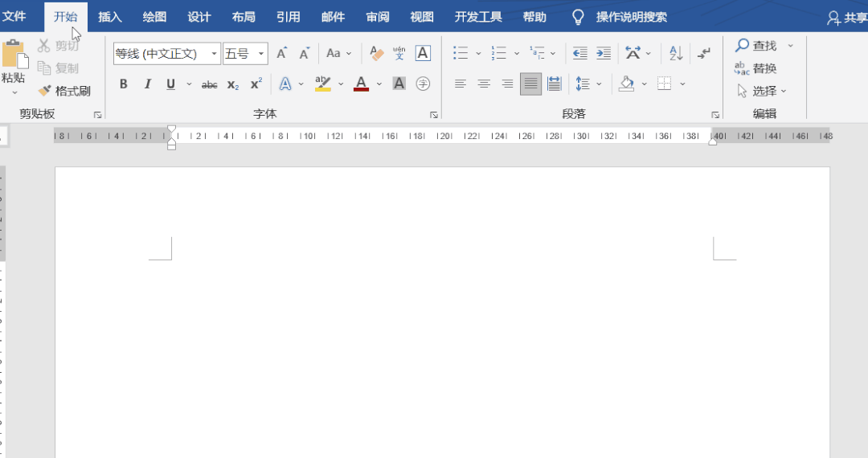Align text right
Viewport: 868px width, 458px height.
coord(507,84)
